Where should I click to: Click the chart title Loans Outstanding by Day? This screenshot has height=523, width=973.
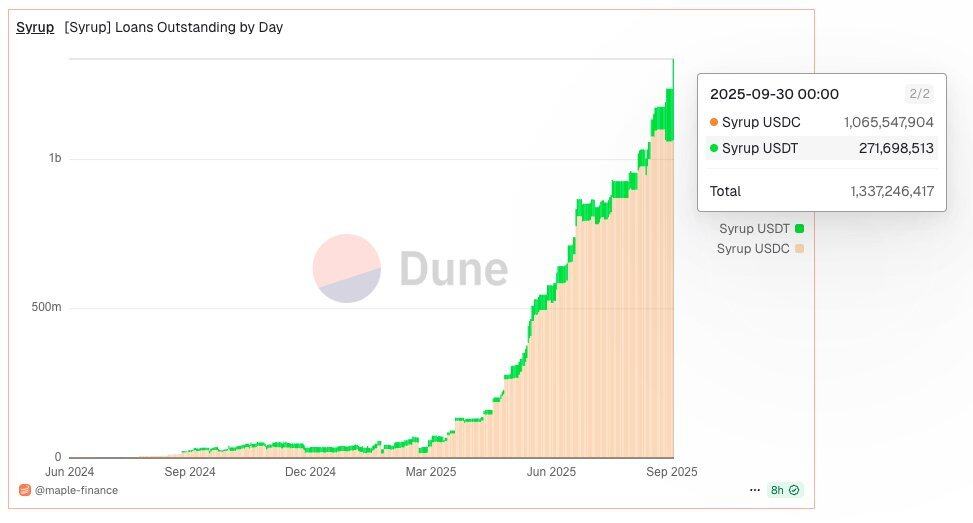pyautogui.click(x=173, y=27)
